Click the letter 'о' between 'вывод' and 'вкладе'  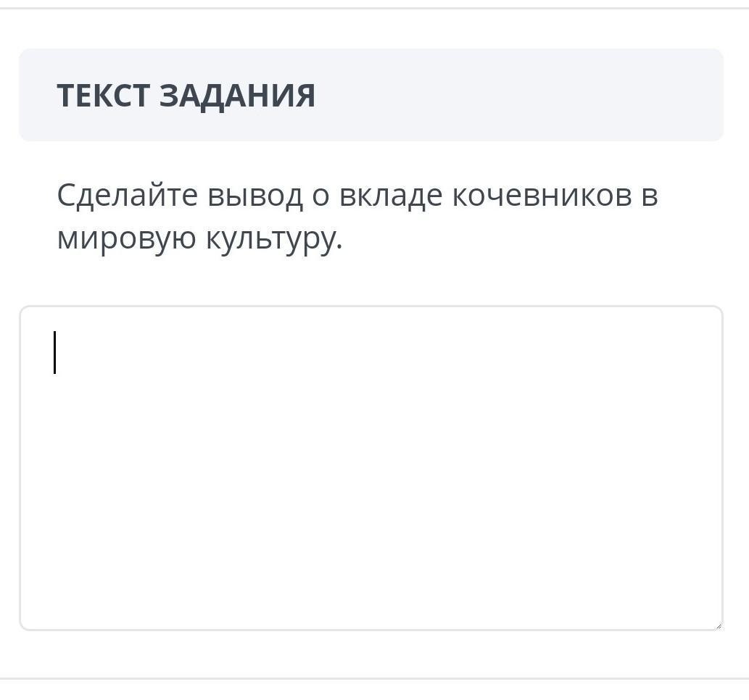click(321, 196)
